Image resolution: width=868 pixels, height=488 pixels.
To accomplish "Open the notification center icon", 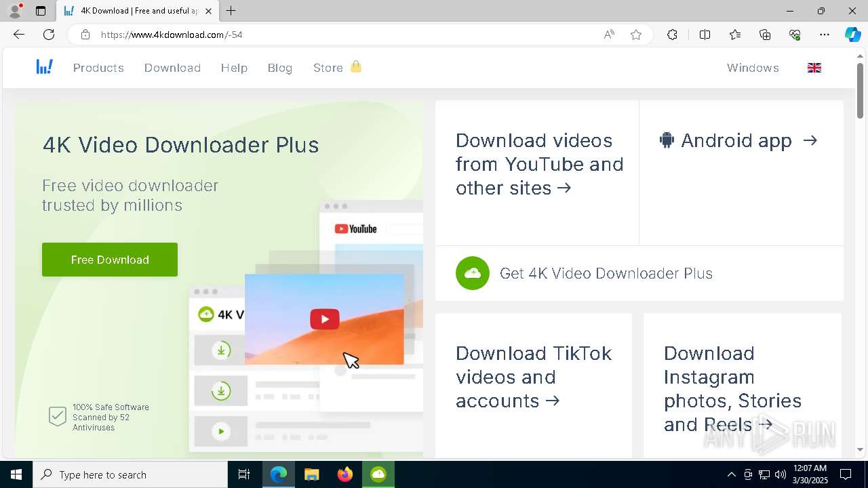I will pyautogui.click(x=846, y=474).
